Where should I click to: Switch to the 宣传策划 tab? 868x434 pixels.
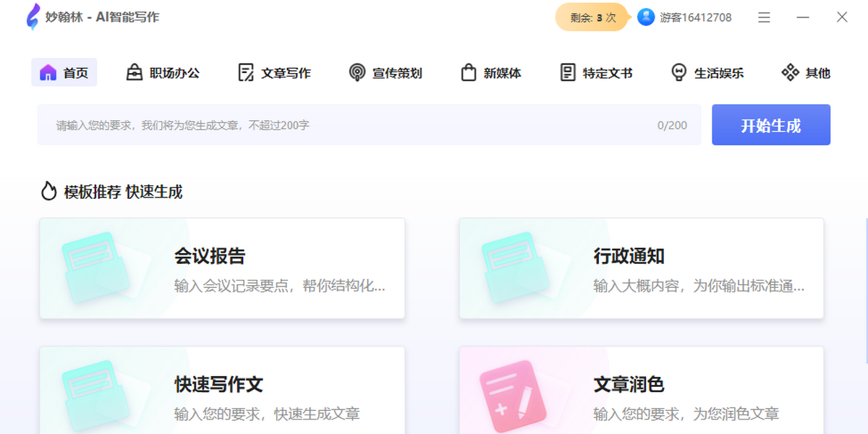coord(386,72)
